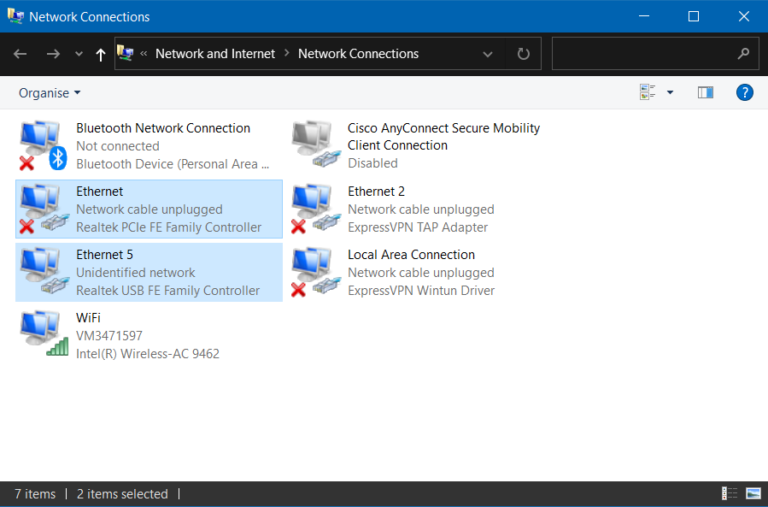The image size is (768, 507).
Task: Toggle the preview pane button
Action: click(x=706, y=93)
